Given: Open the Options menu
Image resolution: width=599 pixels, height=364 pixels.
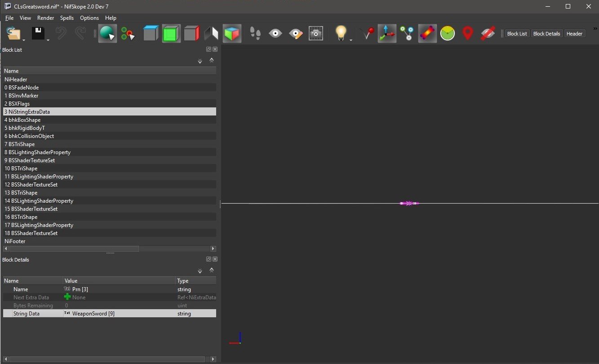Looking at the screenshot, I should pyautogui.click(x=89, y=18).
